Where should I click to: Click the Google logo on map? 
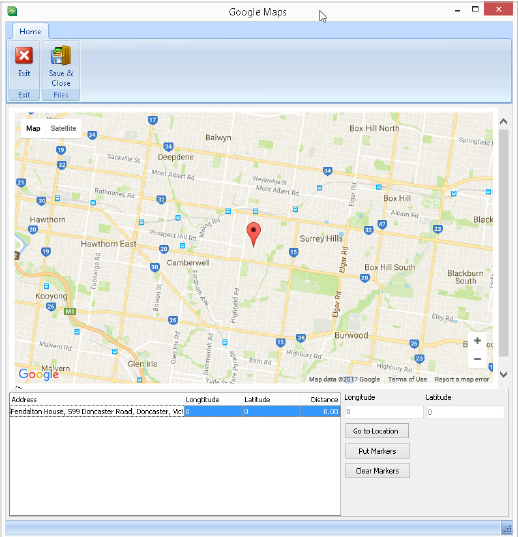click(39, 374)
